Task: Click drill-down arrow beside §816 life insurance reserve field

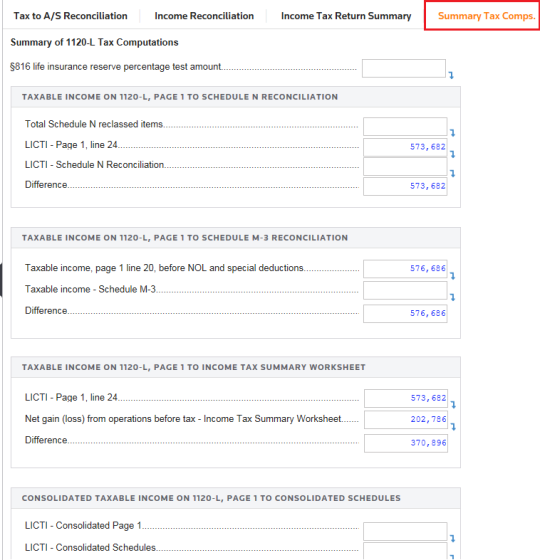Action: 451,75
